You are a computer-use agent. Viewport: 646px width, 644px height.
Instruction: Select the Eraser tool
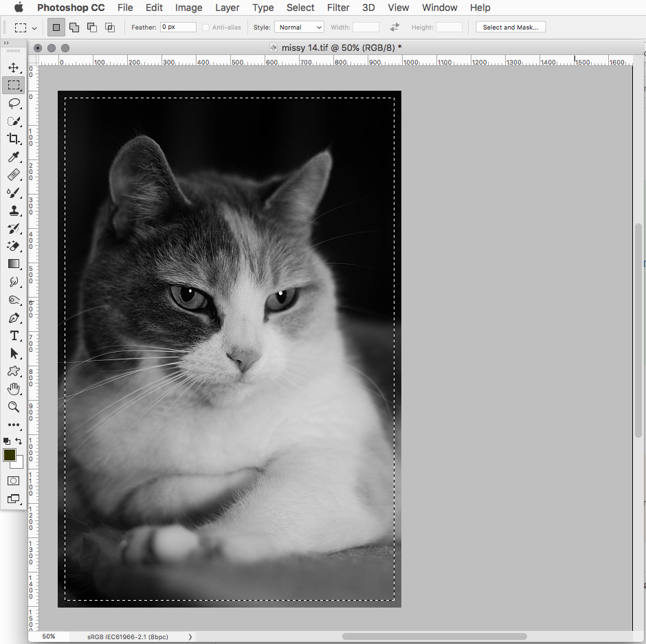(x=14, y=246)
